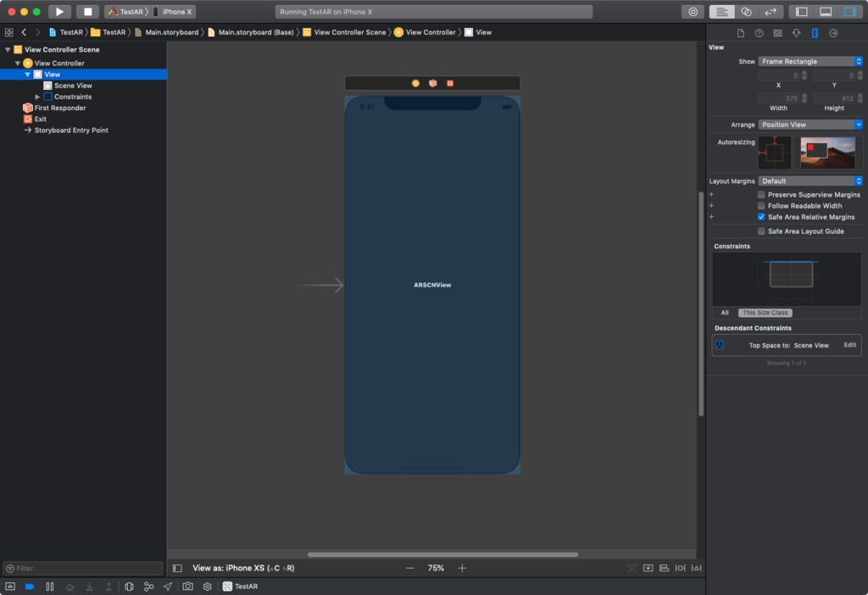Zoom in the storyboard canvas

click(x=462, y=569)
